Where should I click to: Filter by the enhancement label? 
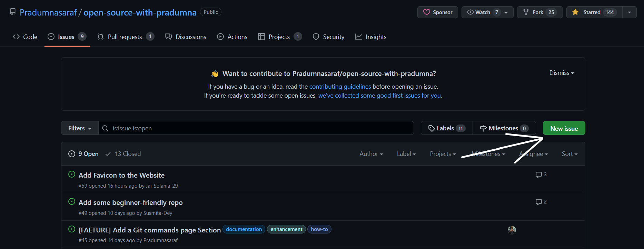pos(286,229)
